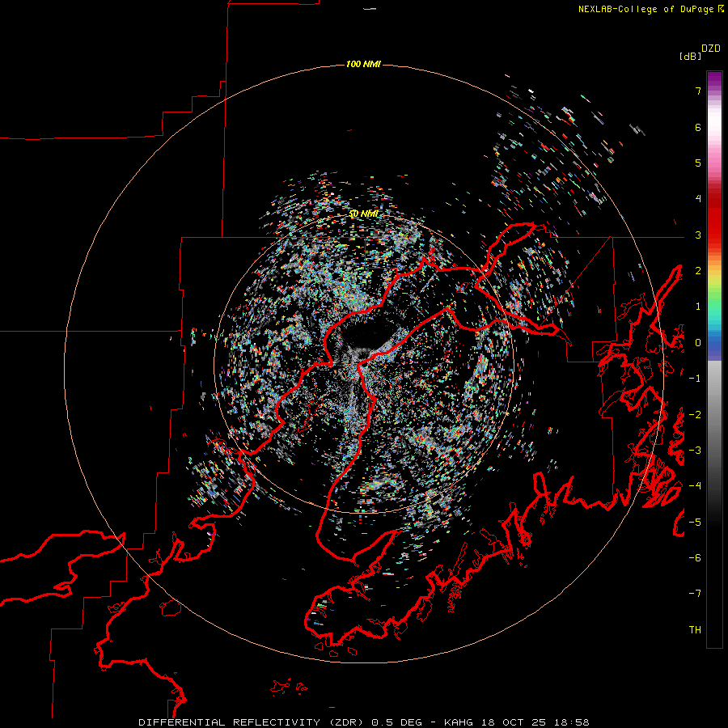Click the 4 value on the scale

coord(698,199)
